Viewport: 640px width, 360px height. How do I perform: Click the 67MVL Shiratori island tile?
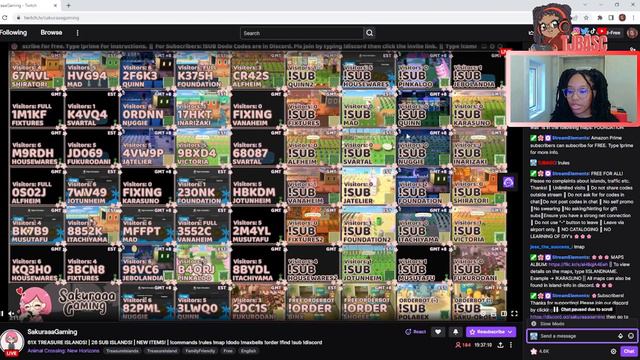(36, 71)
